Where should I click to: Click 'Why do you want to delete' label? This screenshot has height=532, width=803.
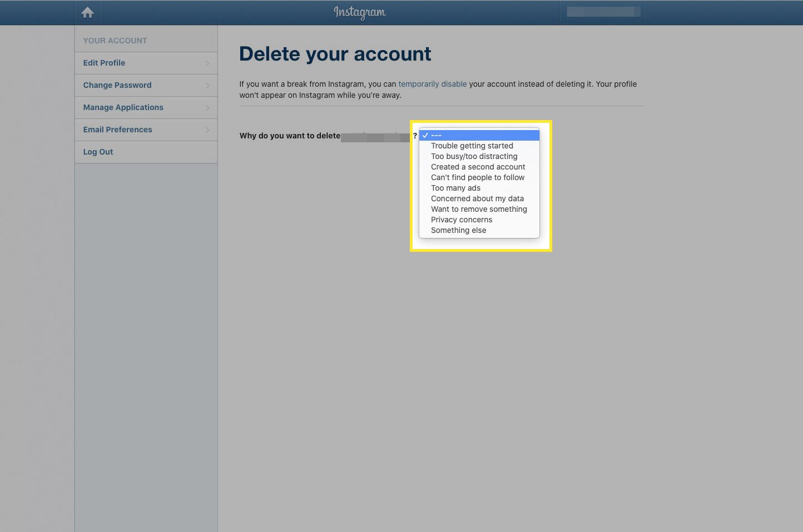[x=290, y=136]
